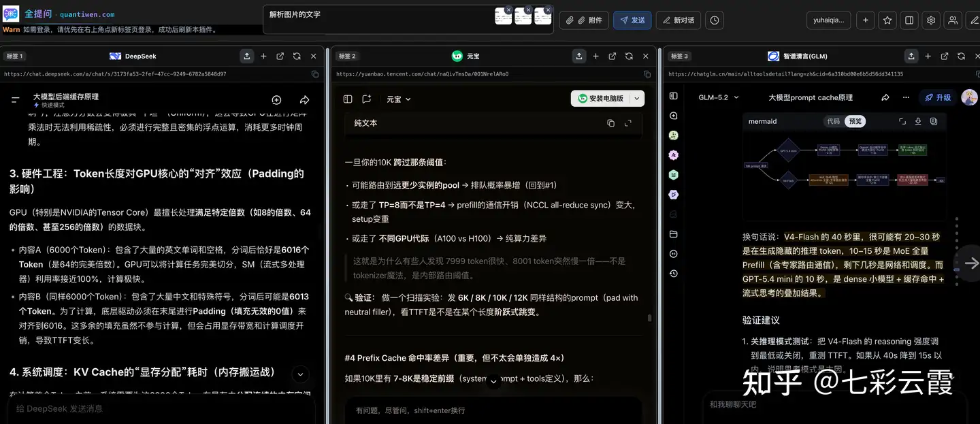The image size is (980, 424).
Task: Copy the 纯文本 code block
Action: point(610,123)
